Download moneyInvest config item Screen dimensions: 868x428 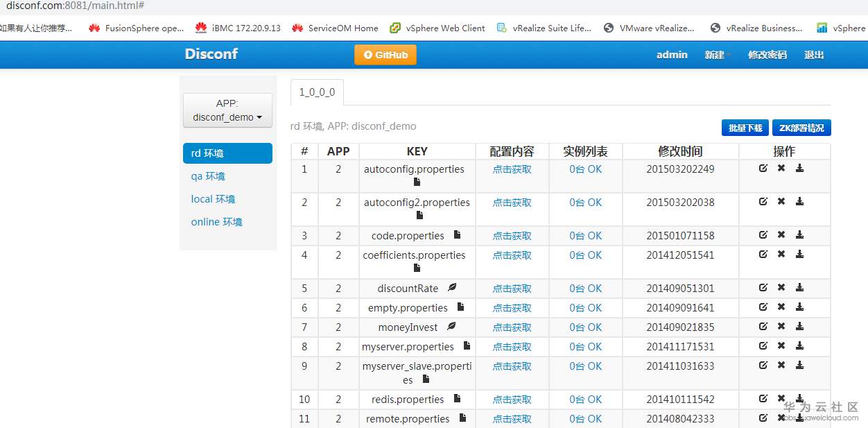coord(799,326)
